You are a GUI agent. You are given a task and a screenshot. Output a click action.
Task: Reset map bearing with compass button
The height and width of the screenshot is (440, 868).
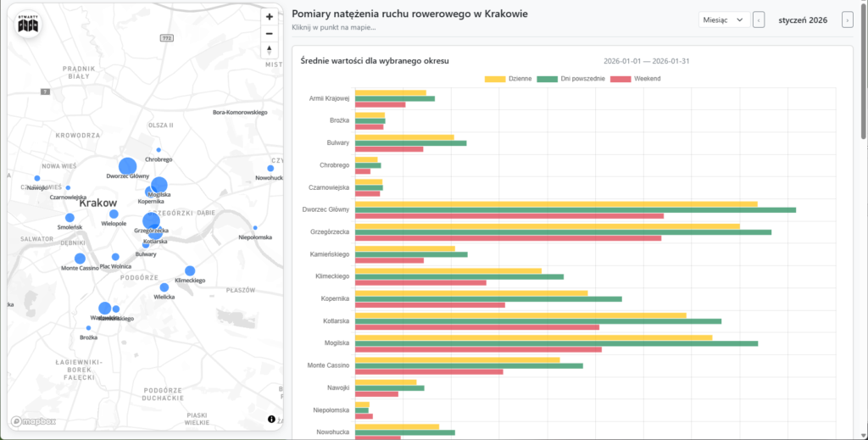270,50
